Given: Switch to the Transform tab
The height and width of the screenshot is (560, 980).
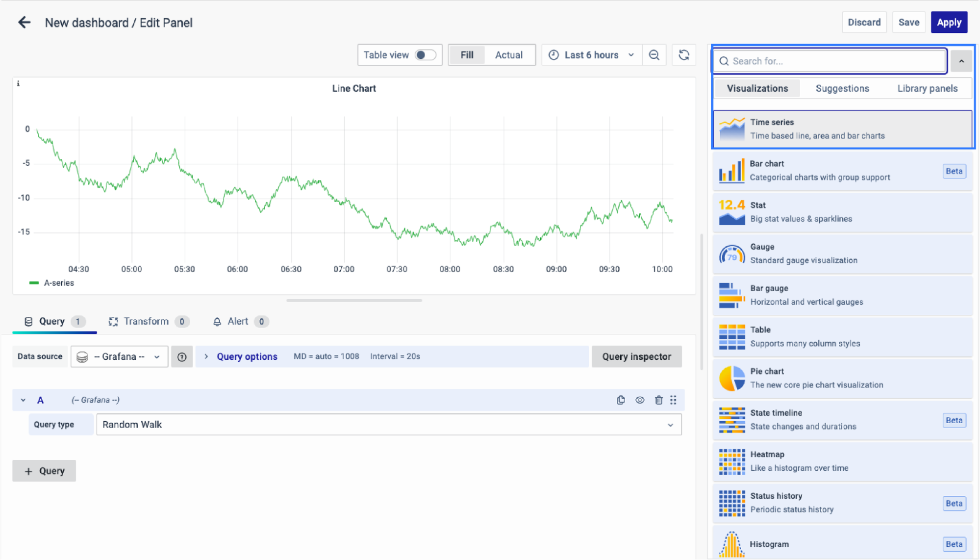Looking at the screenshot, I should [x=146, y=322].
